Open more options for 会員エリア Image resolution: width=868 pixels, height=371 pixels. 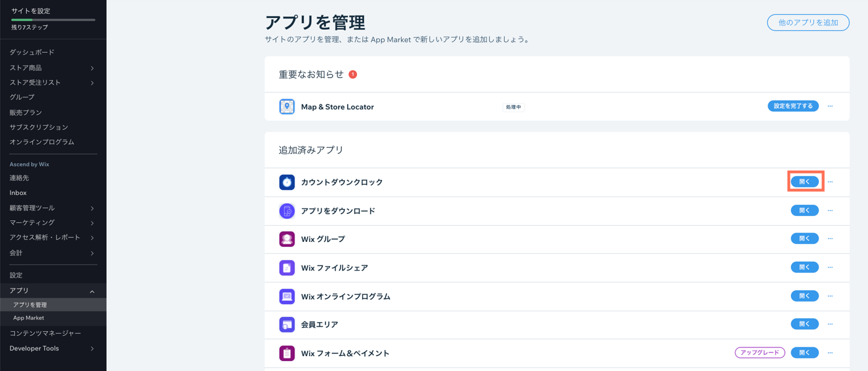coord(830,324)
